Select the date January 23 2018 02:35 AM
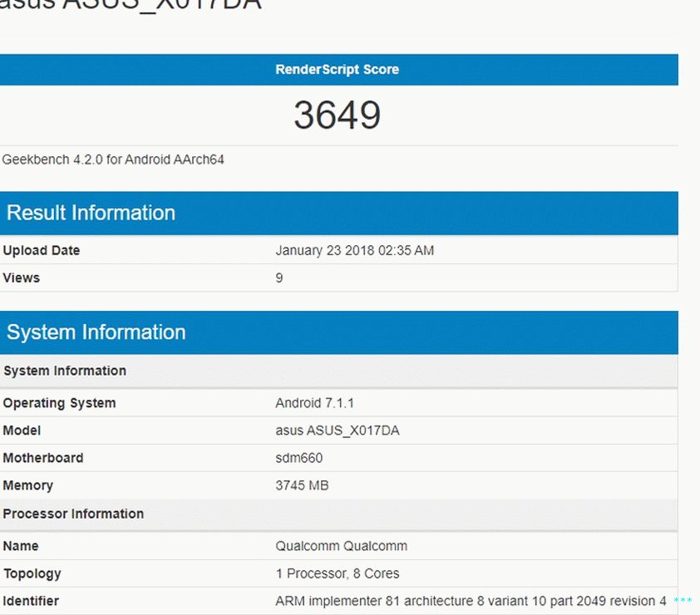 point(355,250)
